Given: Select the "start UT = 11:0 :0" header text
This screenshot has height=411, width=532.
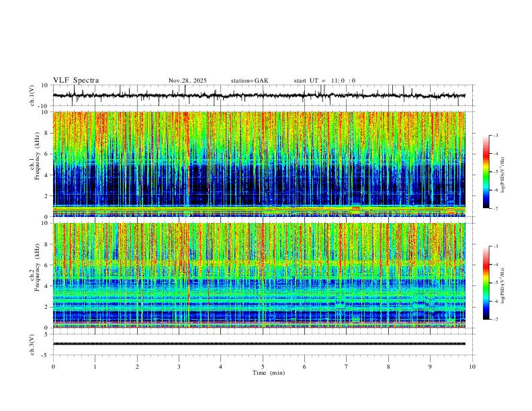Looking at the screenshot, I should 324,81.
